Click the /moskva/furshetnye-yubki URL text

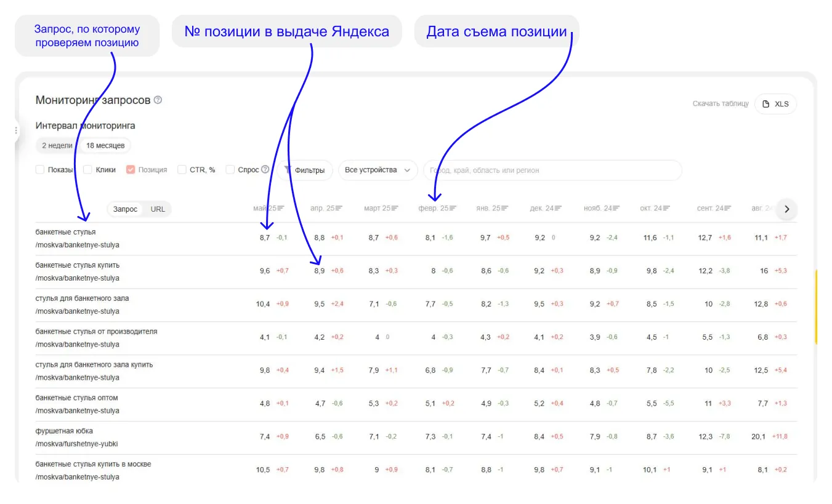[x=76, y=444]
